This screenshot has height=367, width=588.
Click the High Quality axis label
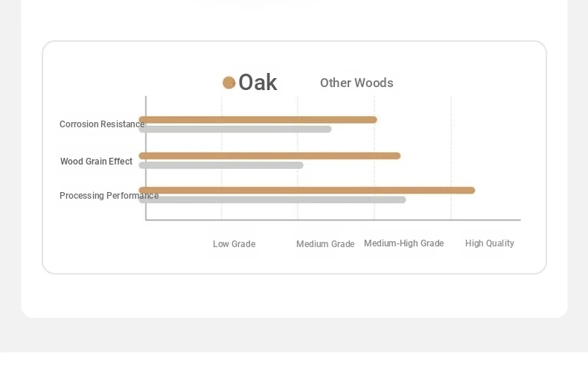click(489, 243)
